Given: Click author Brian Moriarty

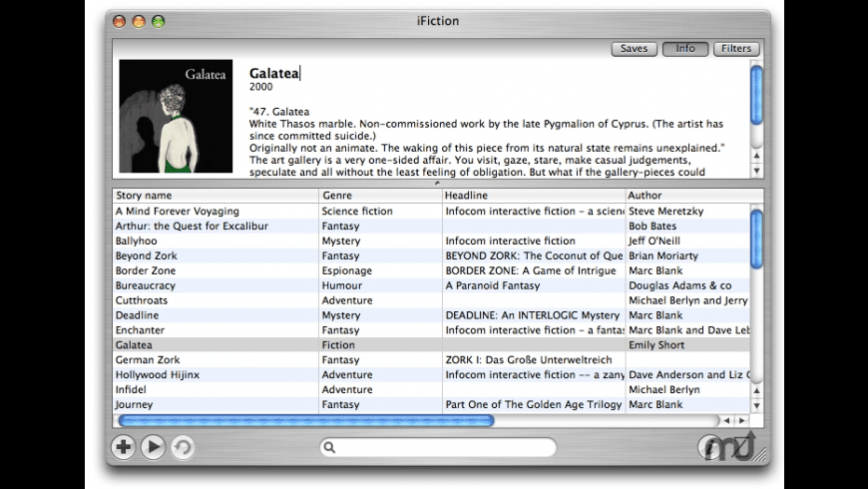Looking at the screenshot, I should point(663,255).
